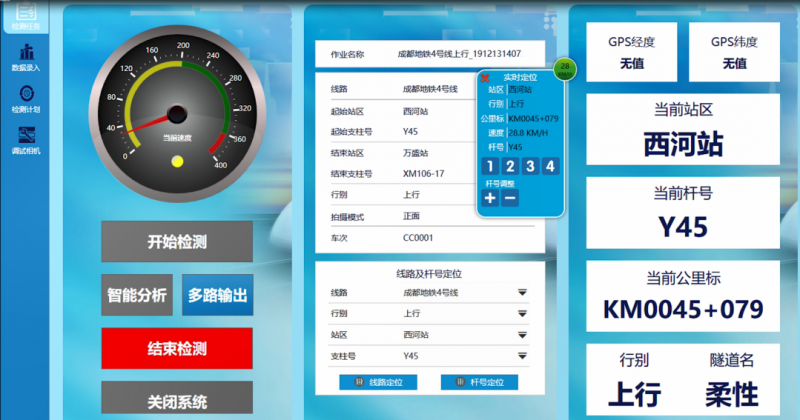Expand the 线路 dropdown in 线路及杆号定位
800x420 pixels.
point(522,293)
